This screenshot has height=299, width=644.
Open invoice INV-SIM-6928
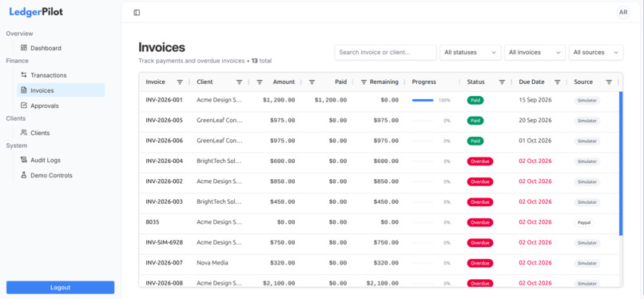[165, 242]
